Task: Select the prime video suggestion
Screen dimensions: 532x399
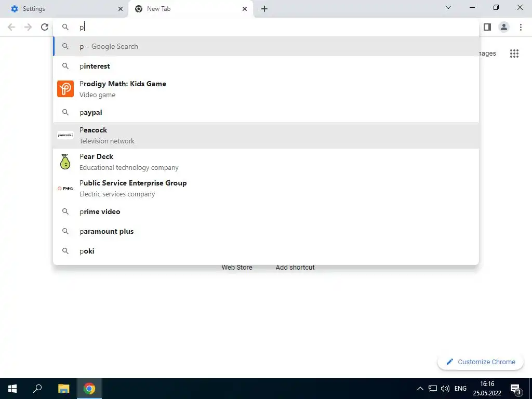Action: coord(266,212)
